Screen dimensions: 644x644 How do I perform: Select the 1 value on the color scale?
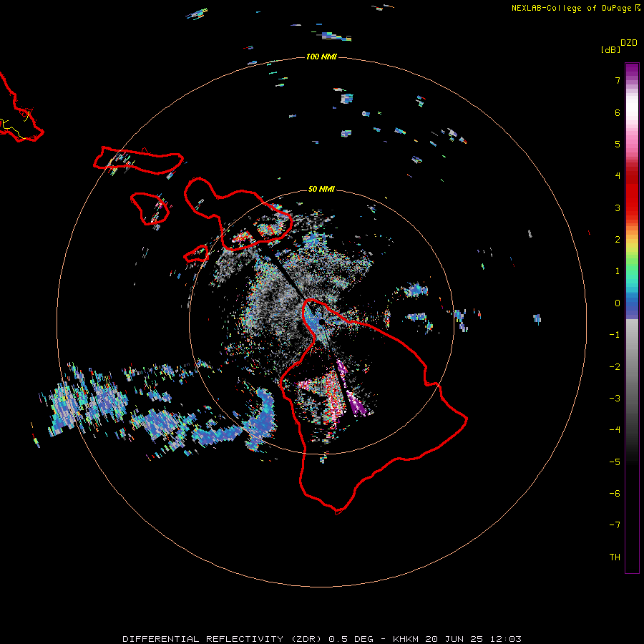618,271
